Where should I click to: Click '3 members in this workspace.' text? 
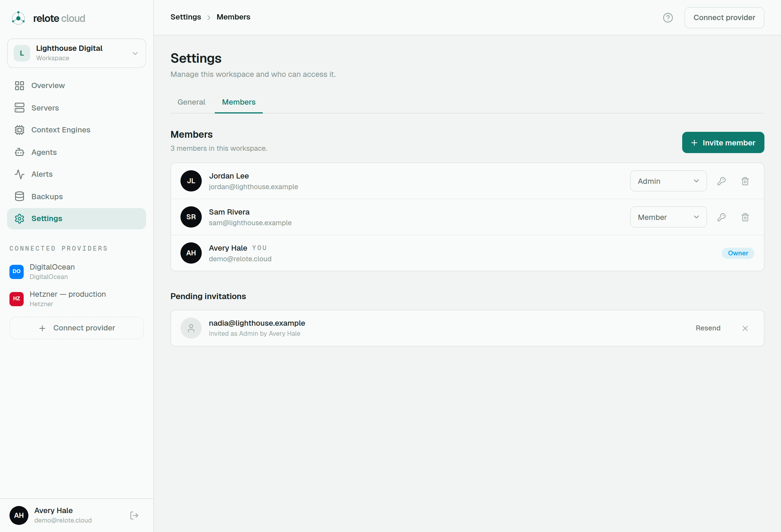tap(219, 148)
